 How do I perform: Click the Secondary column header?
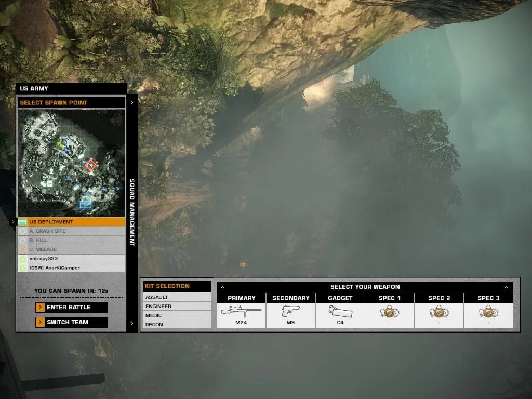pyautogui.click(x=291, y=298)
